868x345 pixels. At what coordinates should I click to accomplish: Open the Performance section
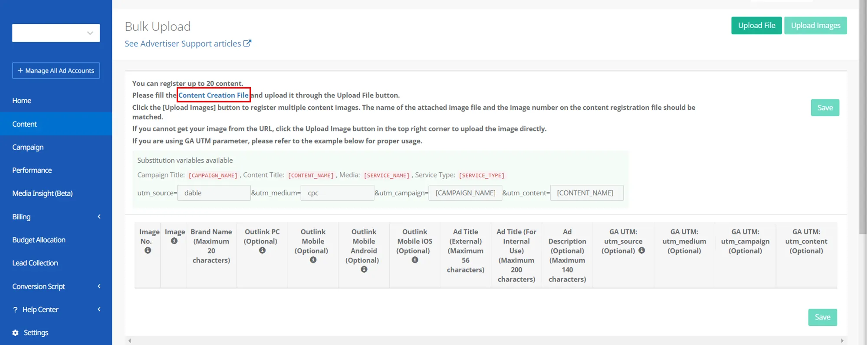coord(56,170)
